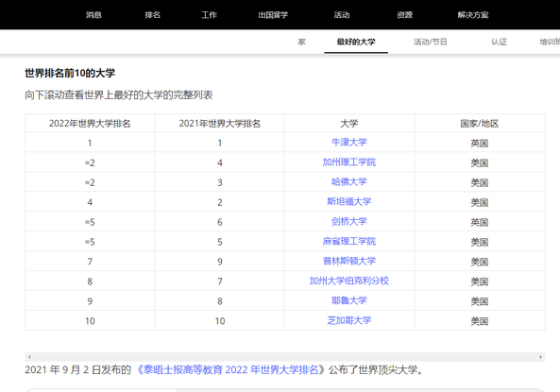
Task: Click the 美国 cell in 芝加哥大学 row
Action: click(x=480, y=321)
